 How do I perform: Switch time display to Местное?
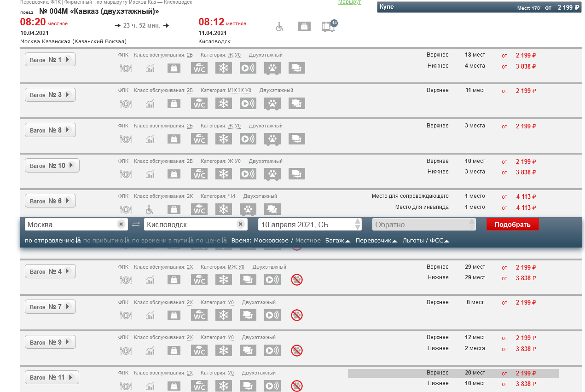point(308,241)
